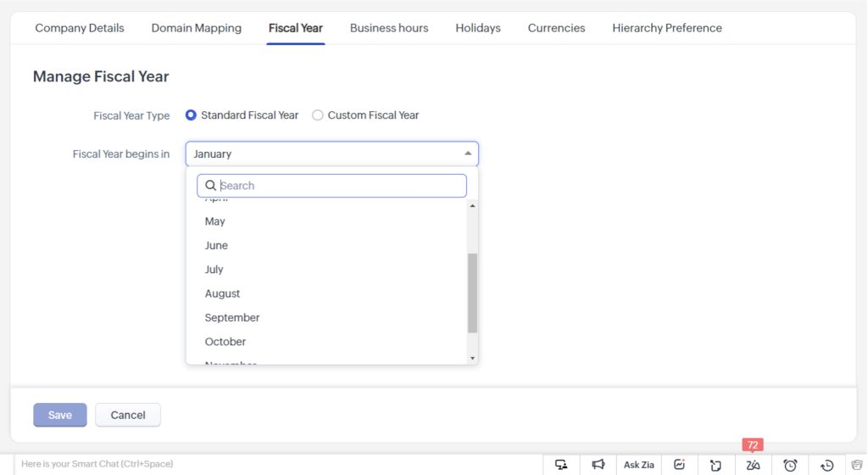Open the chart insights icon in bottom bar

pyautogui.click(x=679, y=465)
